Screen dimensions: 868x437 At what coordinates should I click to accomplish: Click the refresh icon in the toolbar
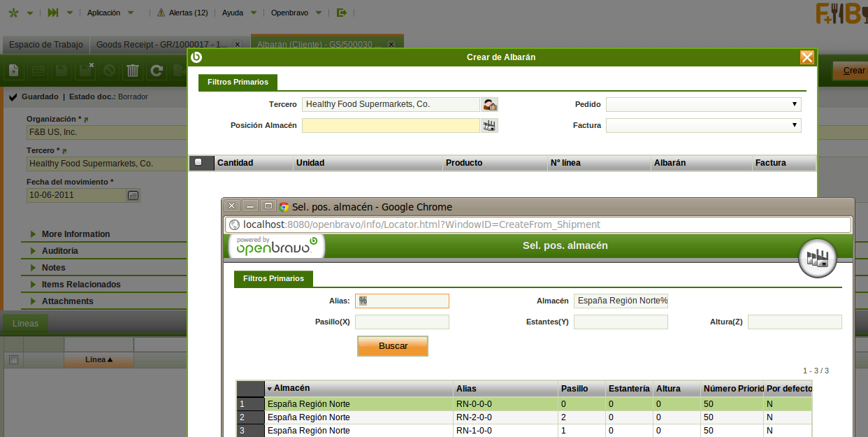coord(157,70)
